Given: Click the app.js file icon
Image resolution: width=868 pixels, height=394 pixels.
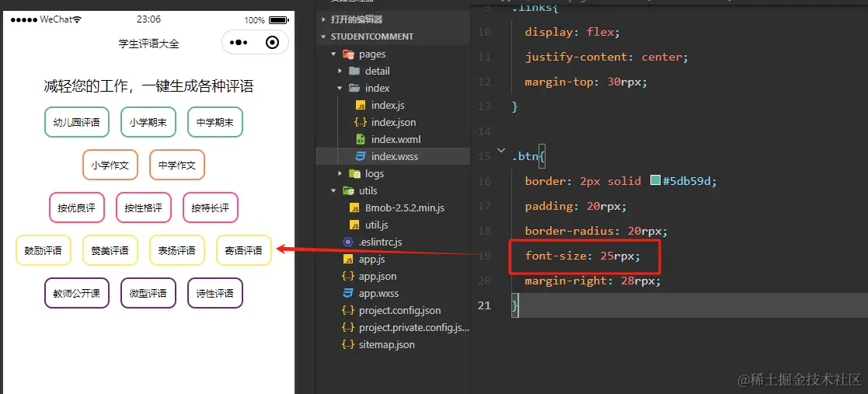Looking at the screenshot, I should click(x=348, y=259).
